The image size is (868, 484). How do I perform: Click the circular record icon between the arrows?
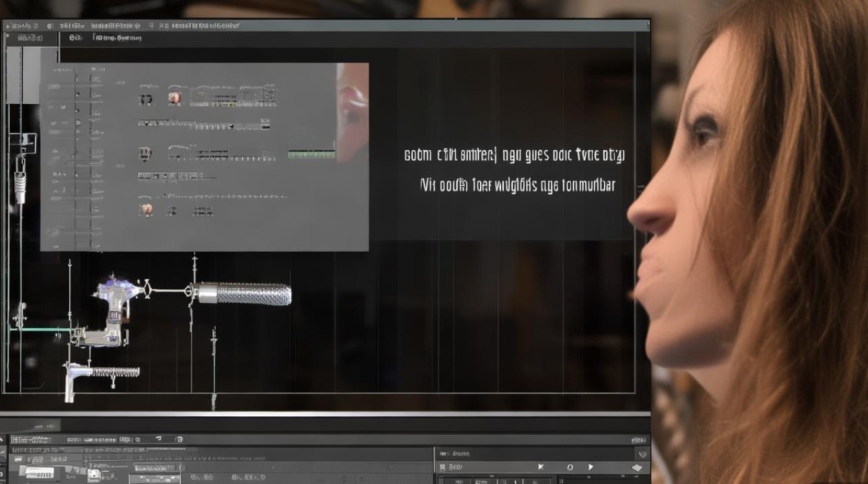pyautogui.click(x=570, y=467)
